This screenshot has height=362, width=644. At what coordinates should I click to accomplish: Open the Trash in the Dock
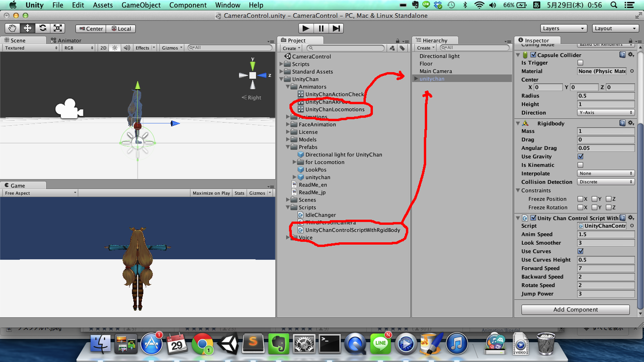point(546,344)
